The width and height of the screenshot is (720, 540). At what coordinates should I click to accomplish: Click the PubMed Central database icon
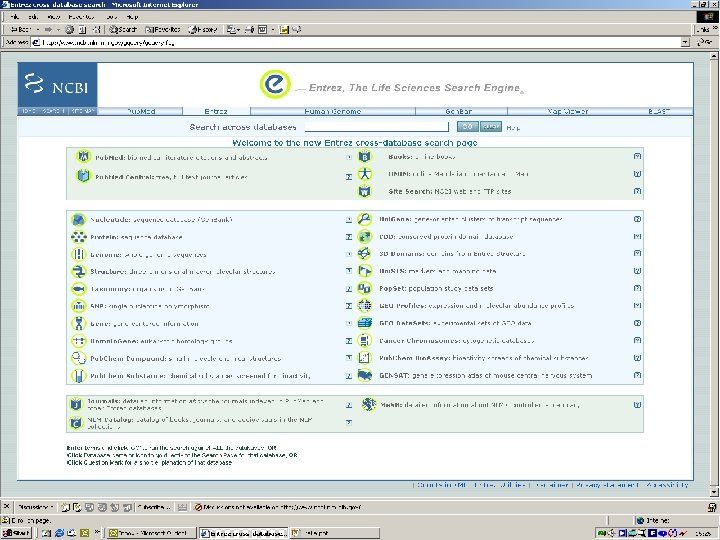click(83, 176)
